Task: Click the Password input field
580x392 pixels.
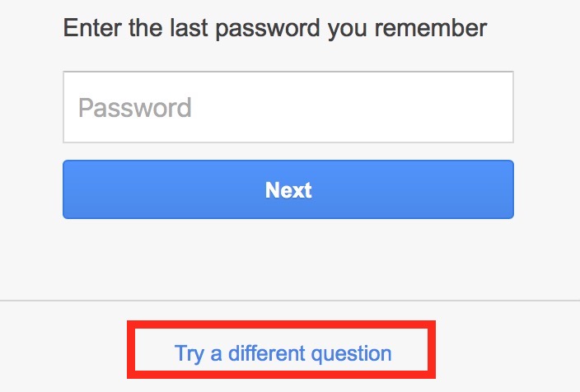Action: (288, 107)
